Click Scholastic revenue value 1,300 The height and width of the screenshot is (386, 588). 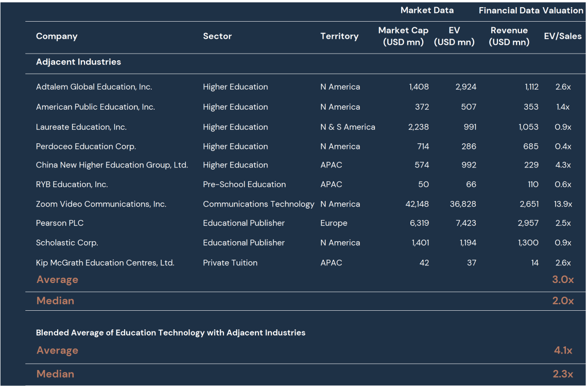tap(528, 243)
